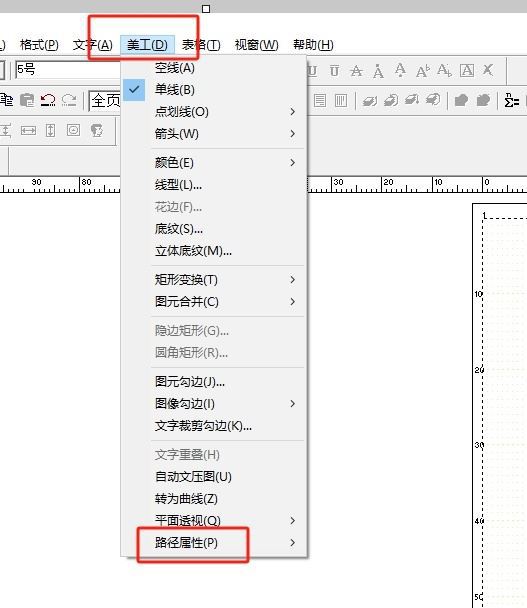527x608 pixels.
Task: Expand the 箭头(W) submenu
Action: click(x=213, y=134)
